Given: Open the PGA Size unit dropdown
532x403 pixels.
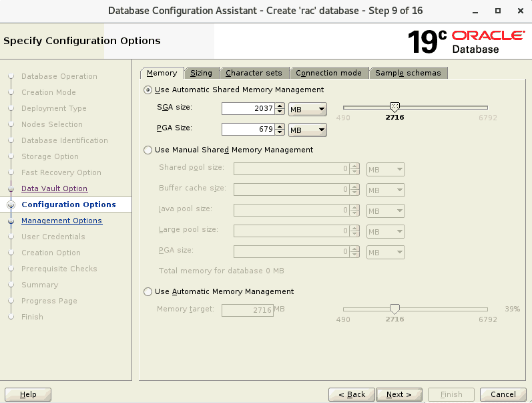Looking at the screenshot, I should coord(308,130).
